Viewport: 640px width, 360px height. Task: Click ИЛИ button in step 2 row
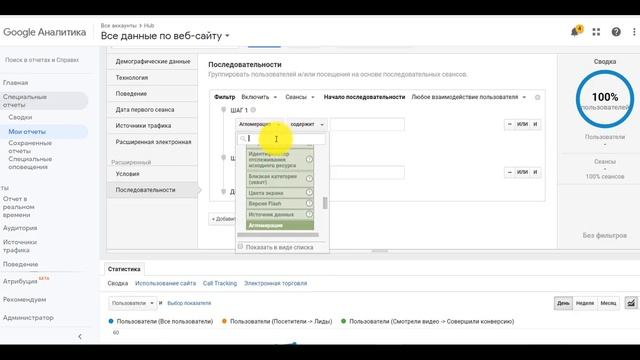coord(522,172)
